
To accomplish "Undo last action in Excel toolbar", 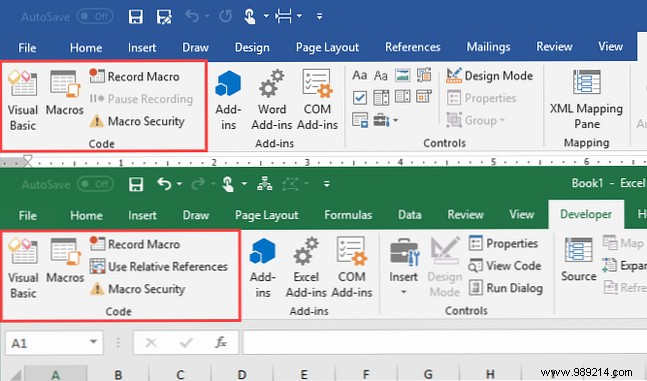I will coord(164,184).
